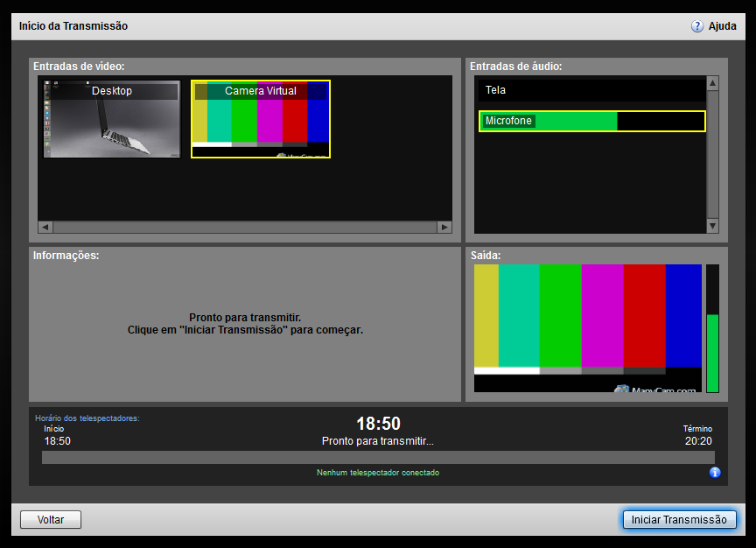Open the Ajuda help link
The height and width of the screenshot is (548, 756).
(x=722, y=26)
